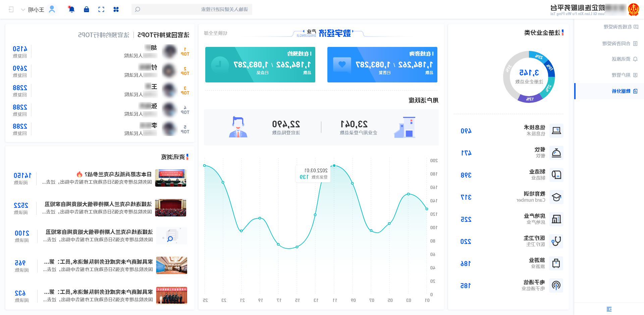The width and height of the screenshot is (644, 315).
Task: Open news item with 2100 views
Action: pyautogui.click(x=100, y=236)
